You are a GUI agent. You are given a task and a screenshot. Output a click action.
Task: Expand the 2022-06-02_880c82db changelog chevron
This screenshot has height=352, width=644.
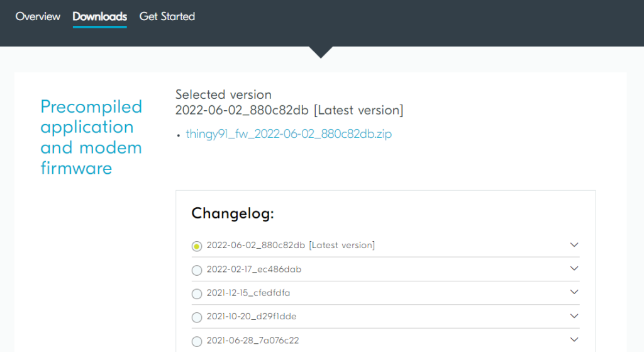(x=574, y=245)
